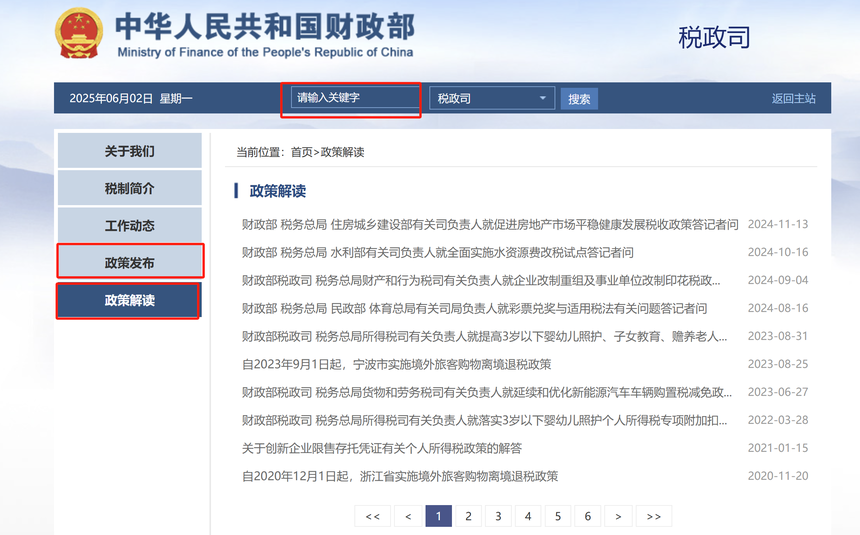860x535 pixels.
Task: Click the date 2024-09-04
Action: (x=778, y=280)
